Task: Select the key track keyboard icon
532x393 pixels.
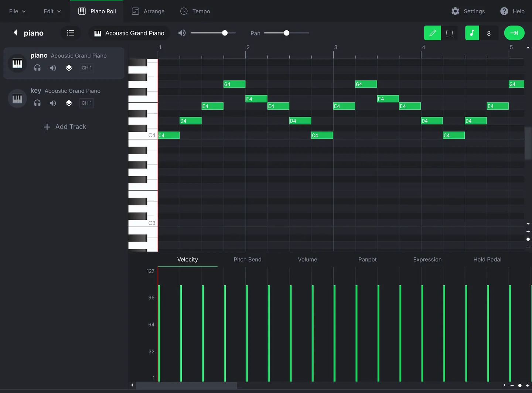Action: click(x=17, y=99)
